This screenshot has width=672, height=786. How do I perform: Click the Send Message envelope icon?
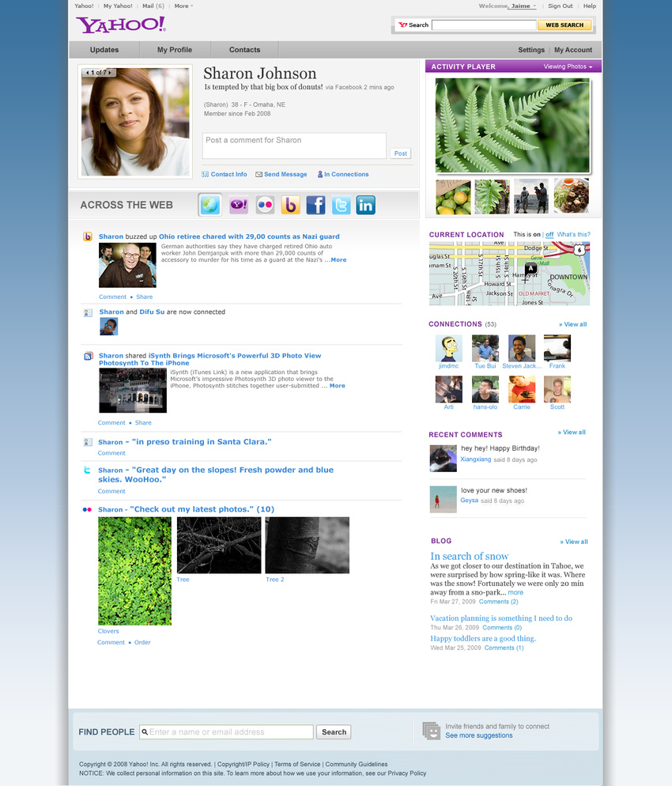tap(259, 175)
